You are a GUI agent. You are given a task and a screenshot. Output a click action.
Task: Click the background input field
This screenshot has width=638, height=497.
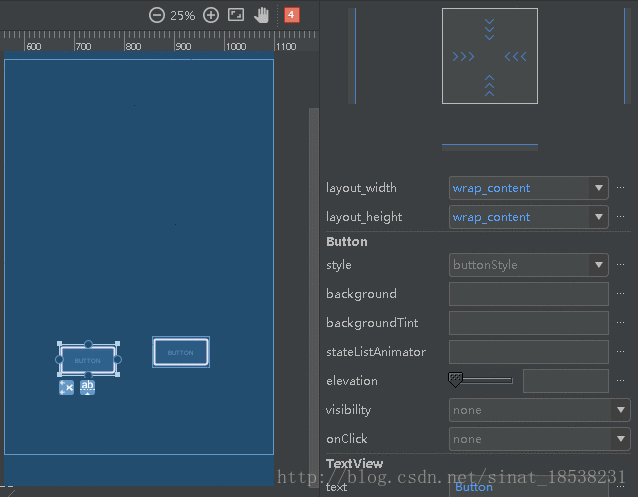coord(529,294)
